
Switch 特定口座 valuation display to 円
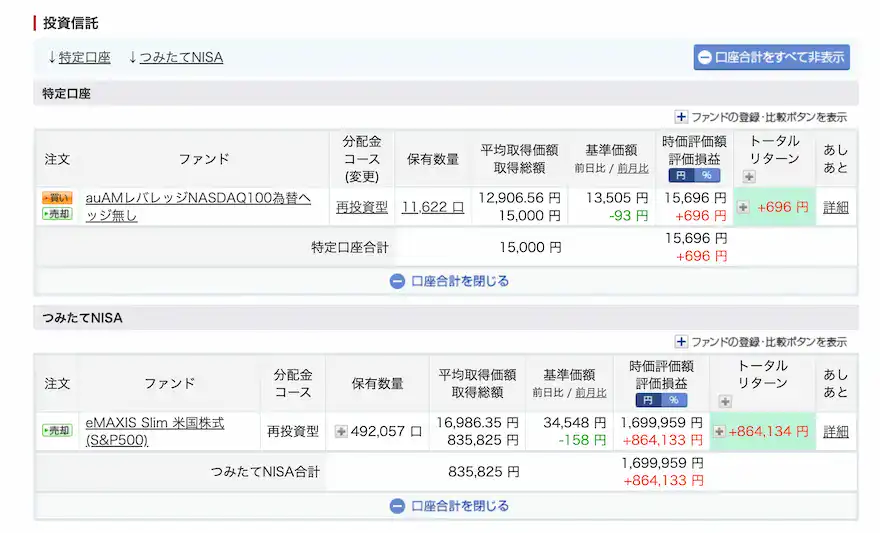679,175
